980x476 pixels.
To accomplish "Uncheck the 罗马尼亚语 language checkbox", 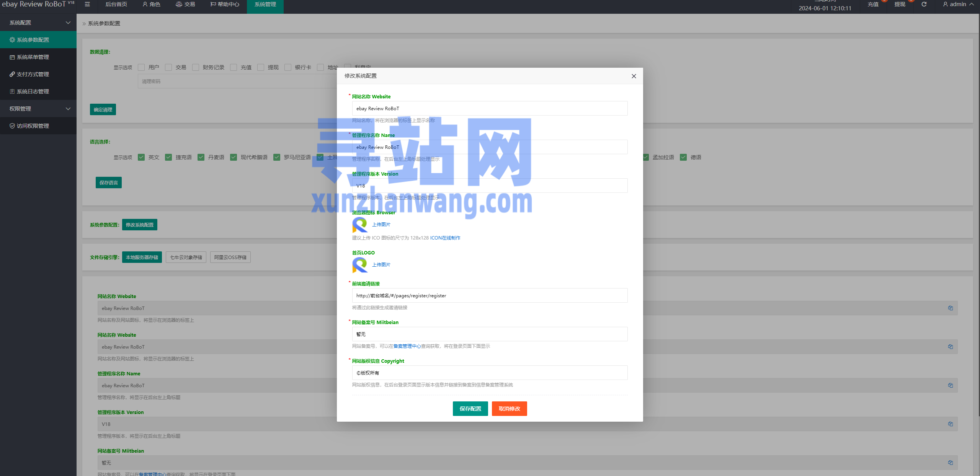I will point(277,157).
